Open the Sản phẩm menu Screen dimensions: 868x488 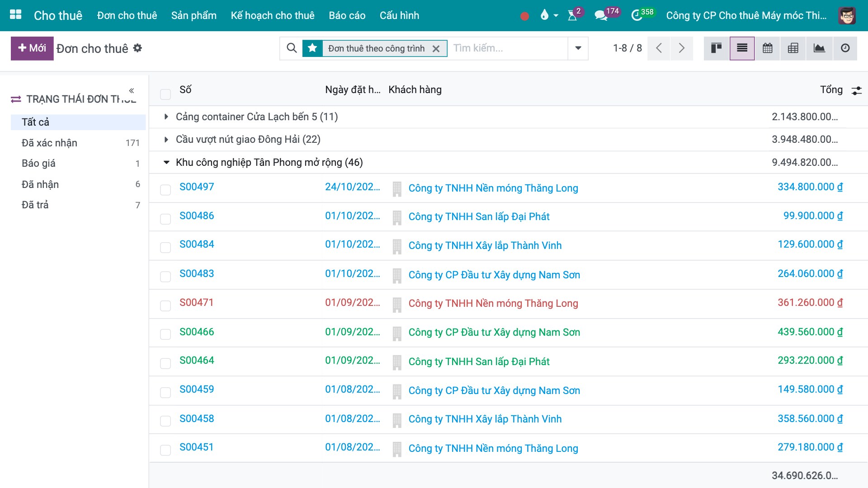click(194, 15)
